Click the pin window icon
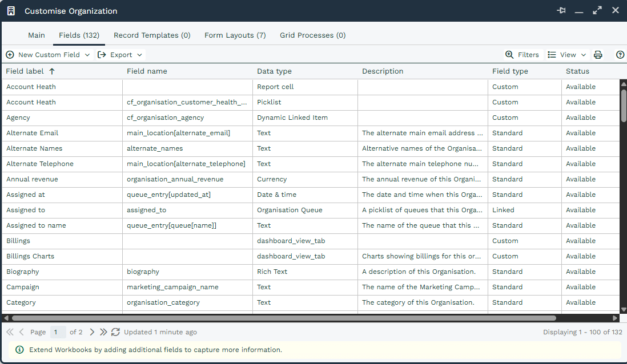Image resolution: width=627 pixels, height=364 pixels. tap(561, 11)
